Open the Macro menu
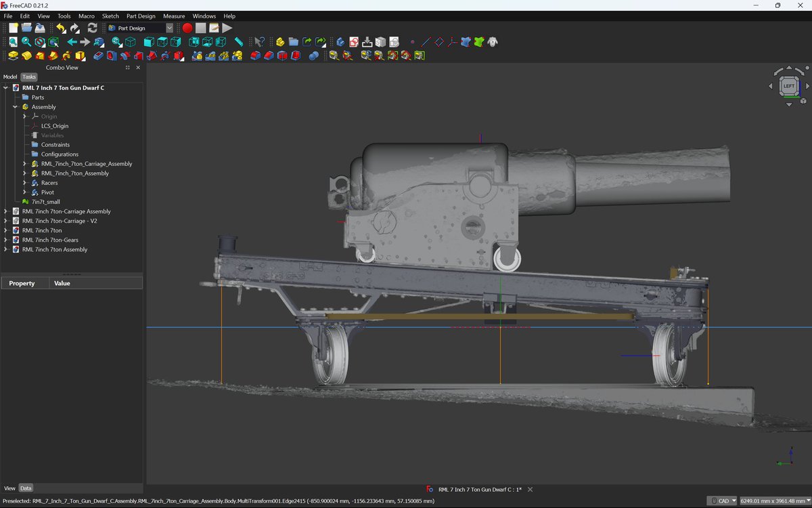Image resolution: width=812 pixels, height=508 pixels. tap(86, 16)
